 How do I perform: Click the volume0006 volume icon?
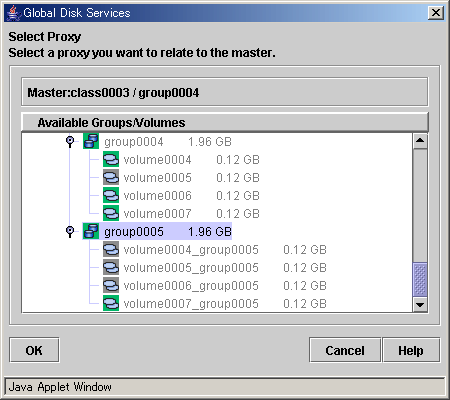[x=111, y=195]
